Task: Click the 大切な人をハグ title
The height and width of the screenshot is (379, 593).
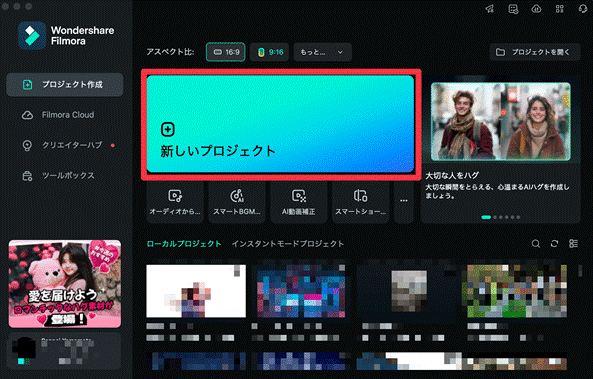Action: point(452,176)
